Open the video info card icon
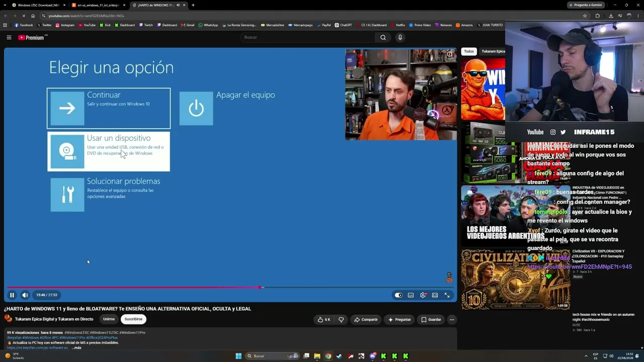 click(x=450, y=54)
